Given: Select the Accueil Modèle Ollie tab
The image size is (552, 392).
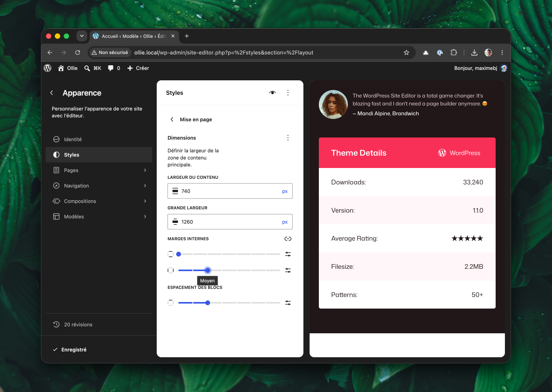Looking at the screenshot, I should (x=134, y=36).
